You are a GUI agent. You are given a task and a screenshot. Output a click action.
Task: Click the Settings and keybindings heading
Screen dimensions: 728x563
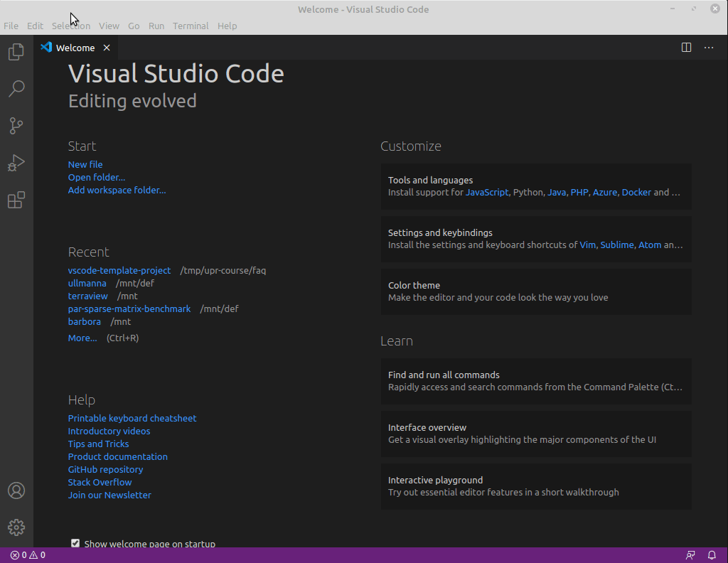[x=440, y=232]
